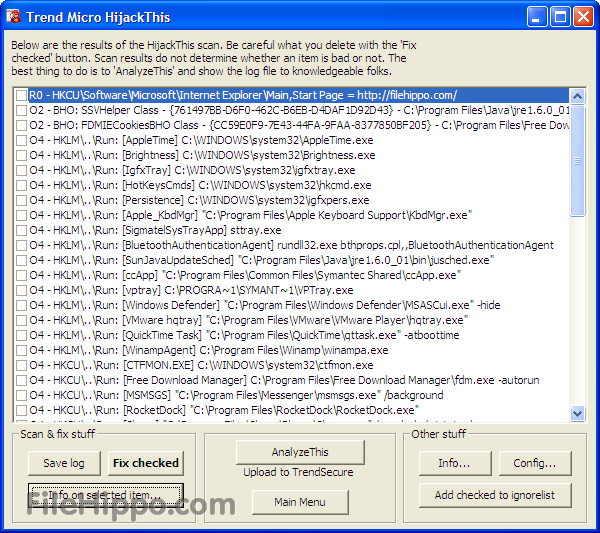Tick the AppleTime Run entry checkbox
This screenshot has width=600, height=533.
(21, 140)
